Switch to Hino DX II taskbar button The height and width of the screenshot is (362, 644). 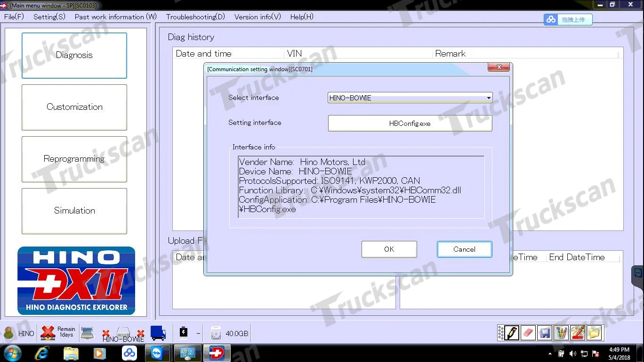(x=217, y=353)
